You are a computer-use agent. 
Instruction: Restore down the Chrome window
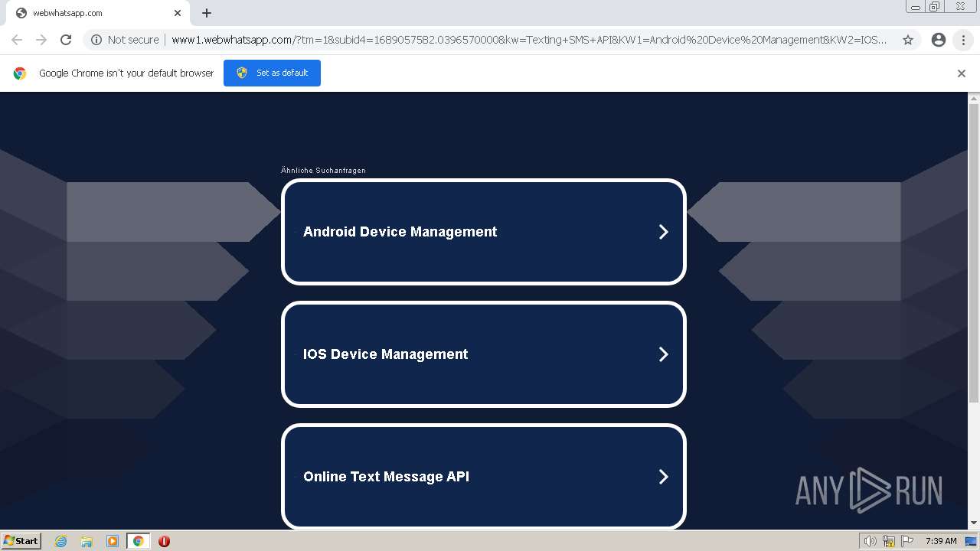click(x=935, y=7)
